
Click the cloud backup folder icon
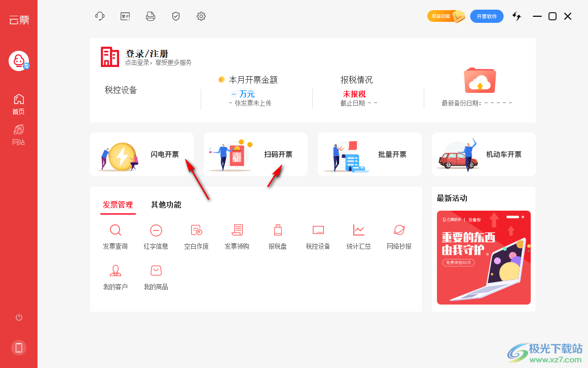coord(480,80)
